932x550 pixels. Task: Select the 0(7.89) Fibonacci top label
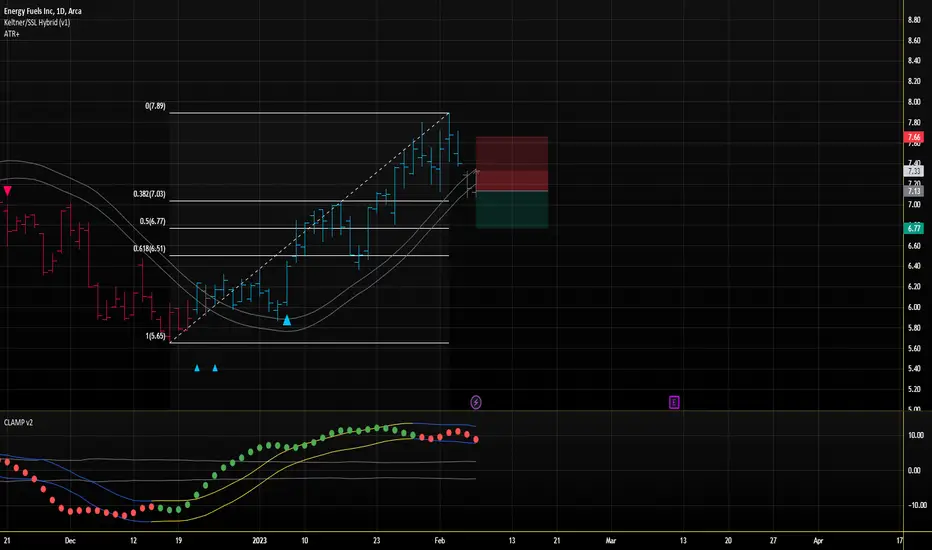(x=155, y=106)
